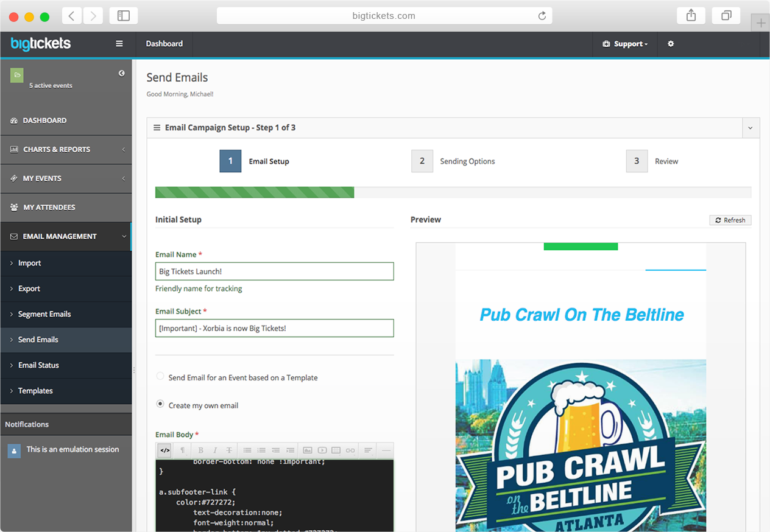
Task: Open Segment Emails in the sidebar
Action: click(44, 314)
